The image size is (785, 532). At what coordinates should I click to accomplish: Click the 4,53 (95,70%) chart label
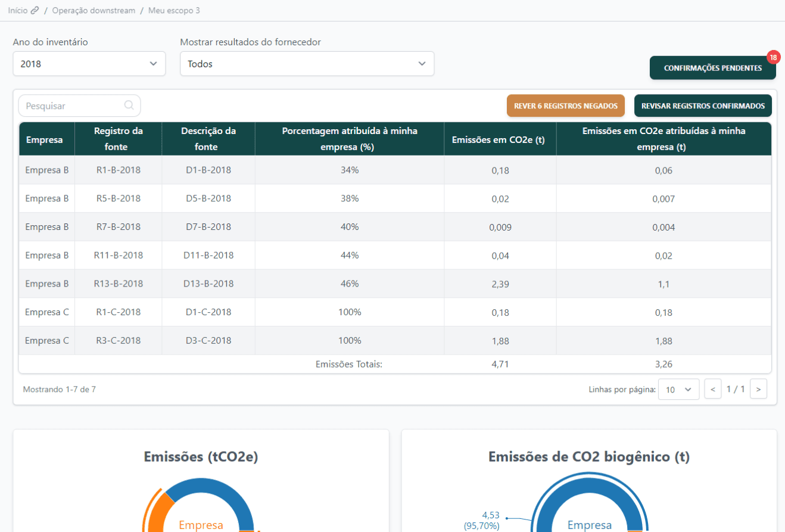[x=481, y=520]
